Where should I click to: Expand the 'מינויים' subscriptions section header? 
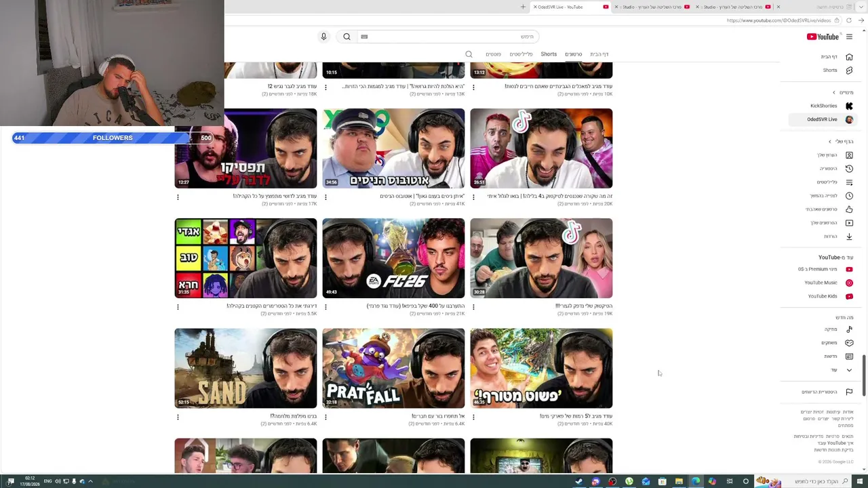843,92
